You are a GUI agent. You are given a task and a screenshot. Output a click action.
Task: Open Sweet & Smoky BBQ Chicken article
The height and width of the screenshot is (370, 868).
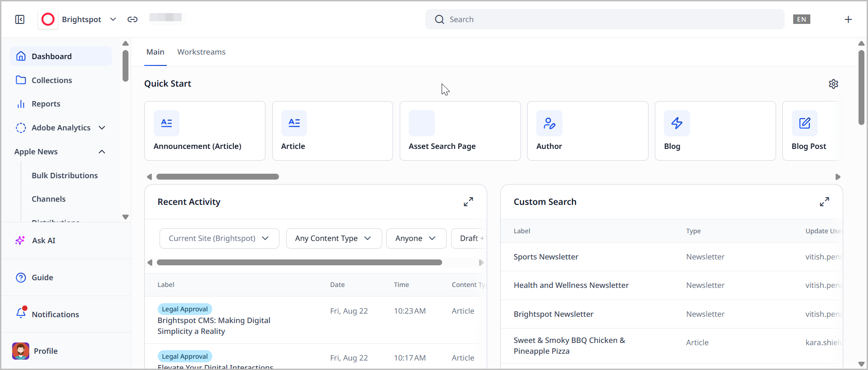(569, 346)
